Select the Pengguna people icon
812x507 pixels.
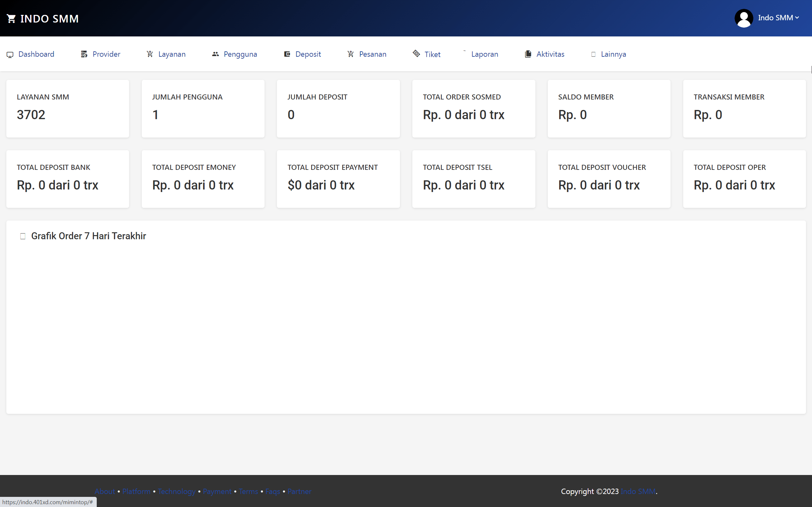click(215, 54)
